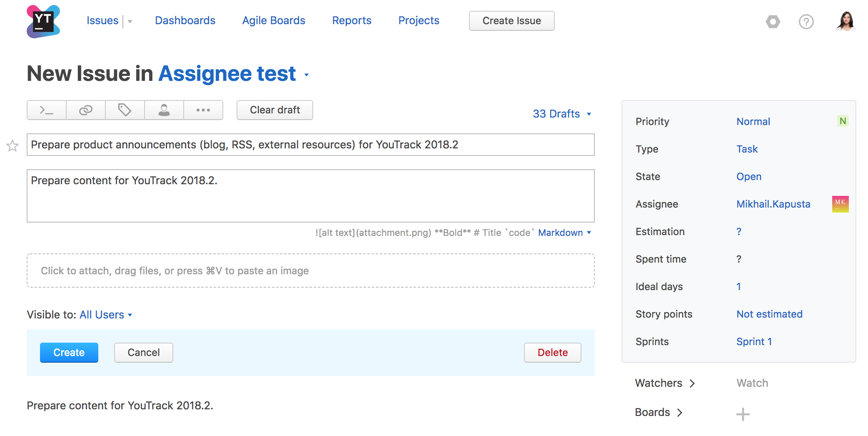Image resolution: width=868 pixels, height=436 pixels.
Task: Open the Reports menu item
Action: [x=352, y=20]
